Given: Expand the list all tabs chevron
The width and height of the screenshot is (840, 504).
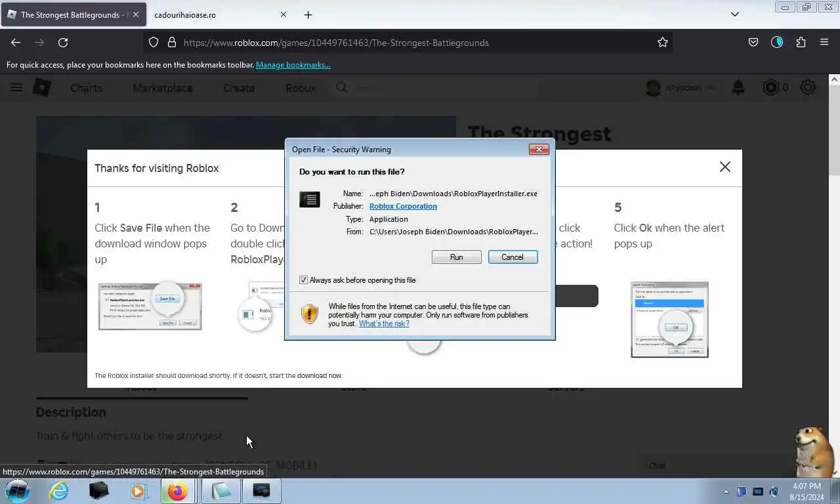Looking at the screenshot, I should point(735,14).
